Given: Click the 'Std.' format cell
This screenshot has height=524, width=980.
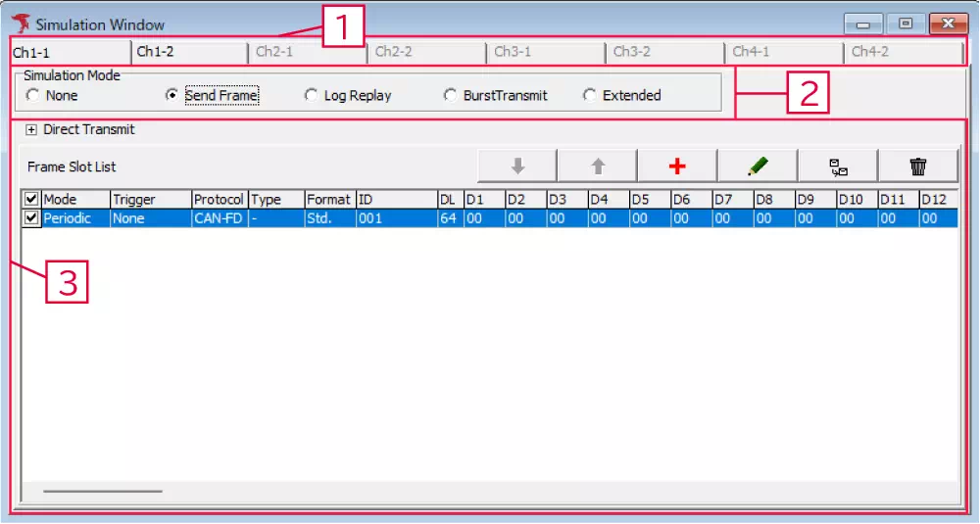Looking at the screenshot, I should tap(330, 218).
